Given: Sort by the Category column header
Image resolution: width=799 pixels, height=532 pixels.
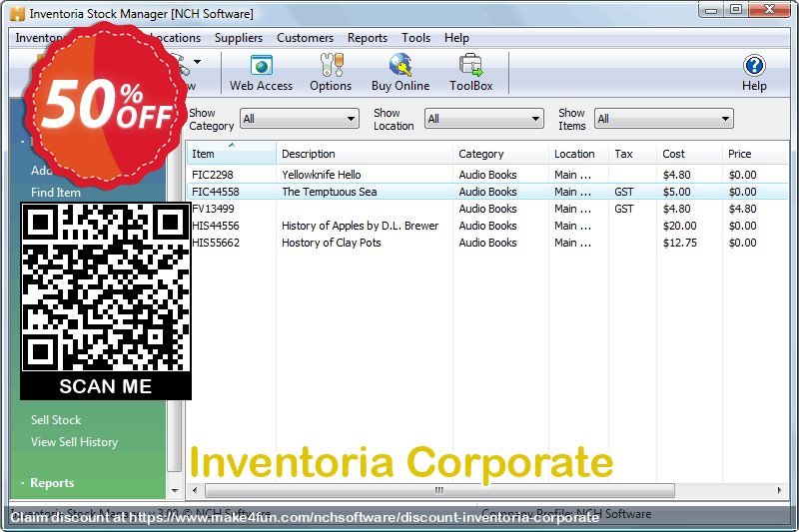Looking at the screenshot, I should click(x=500, y=154).
